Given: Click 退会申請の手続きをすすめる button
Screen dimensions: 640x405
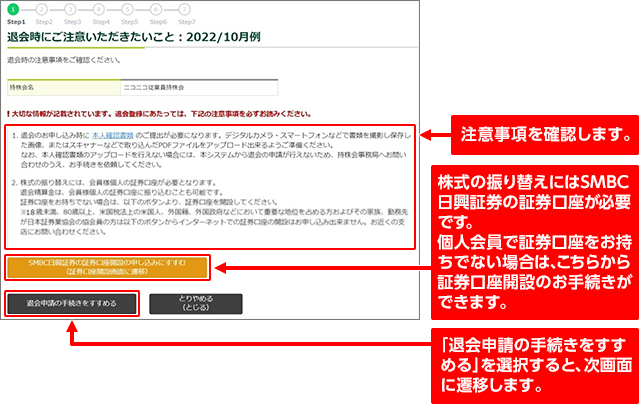Looking at the screenshot, I should (x=72, y=303).
